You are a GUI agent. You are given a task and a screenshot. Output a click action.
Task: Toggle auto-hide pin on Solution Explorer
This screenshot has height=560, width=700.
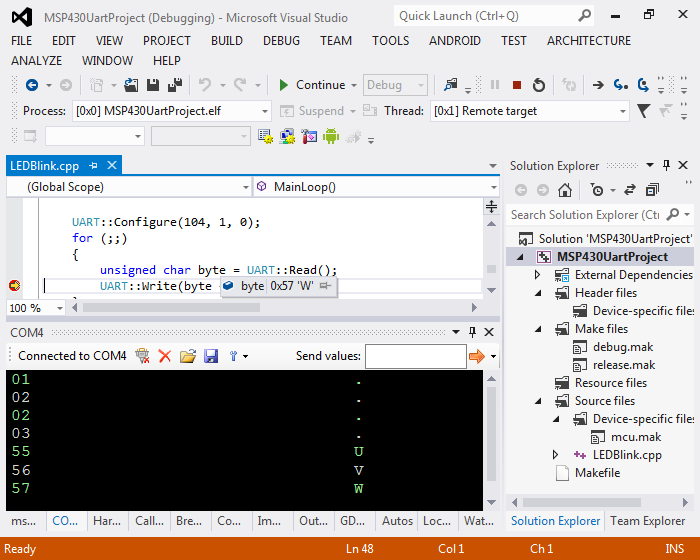[666, 165]
